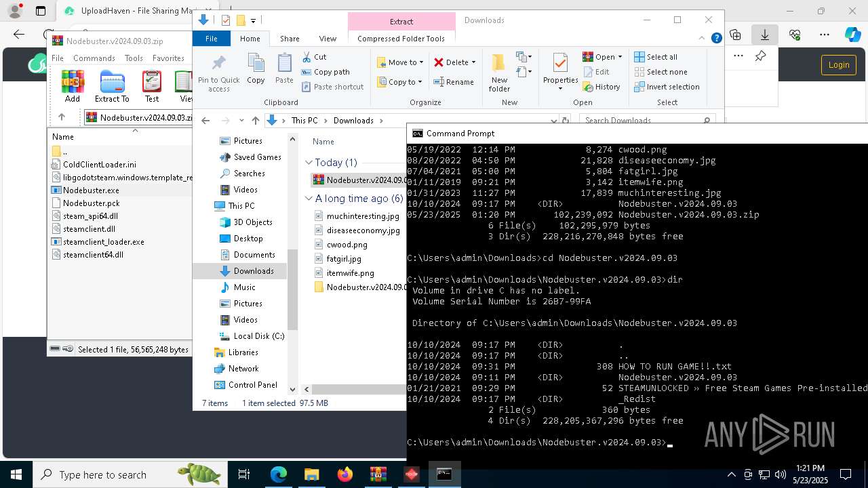Click the Properties icon in ribbon

pos(560,64)
